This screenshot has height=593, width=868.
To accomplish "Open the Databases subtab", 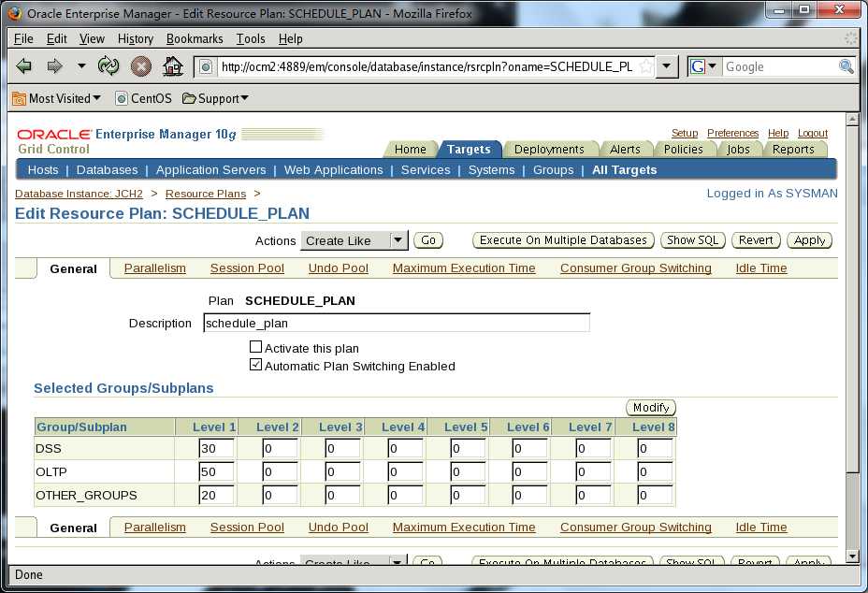I will [107, 170].
